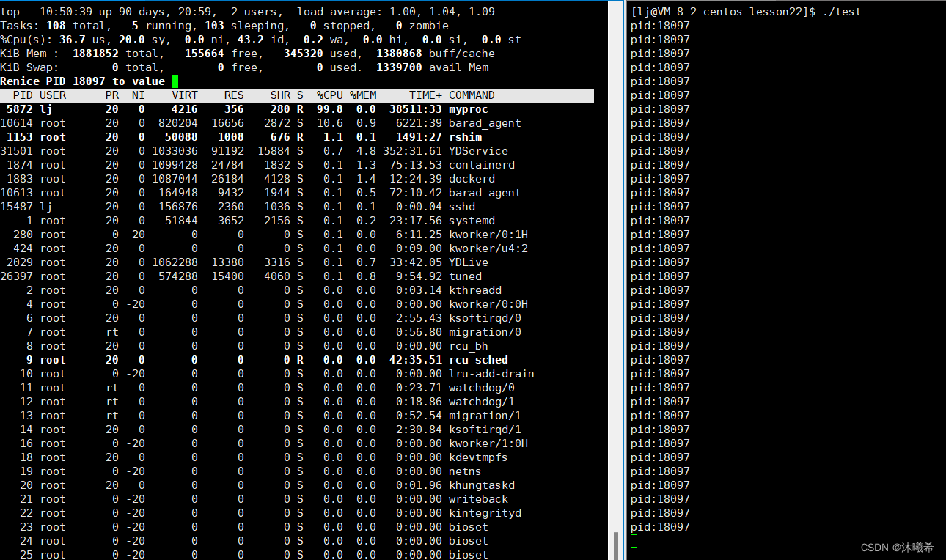Click the containerd command name
The image size is (946, 560).
pos(482,165)
